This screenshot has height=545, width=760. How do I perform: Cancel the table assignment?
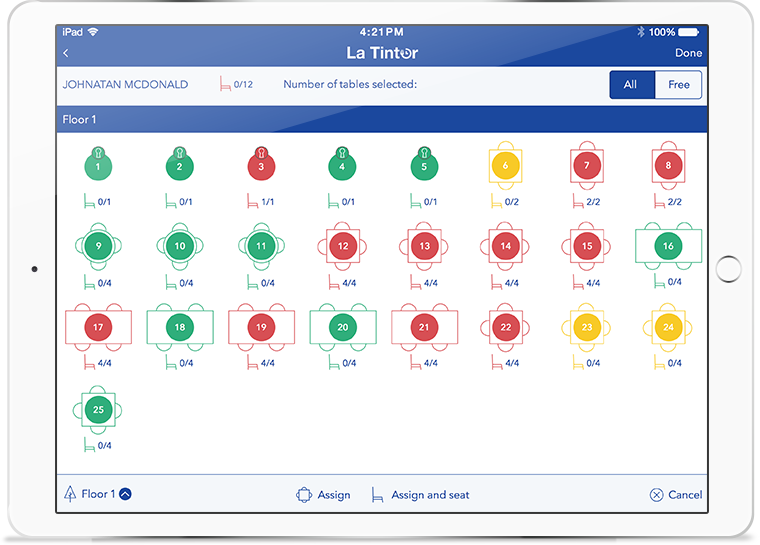click(676, 495)
